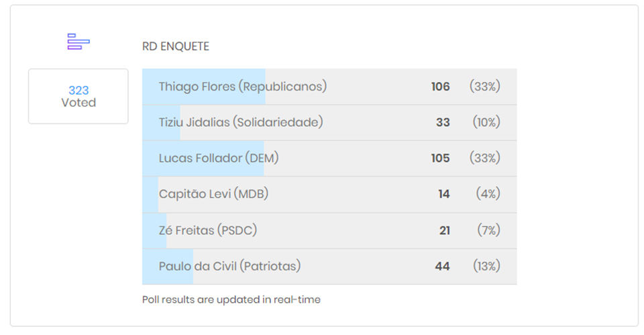Click the 323 Voted counter box
The width and height of the screenshot is (644, 335).
(78, 97)
